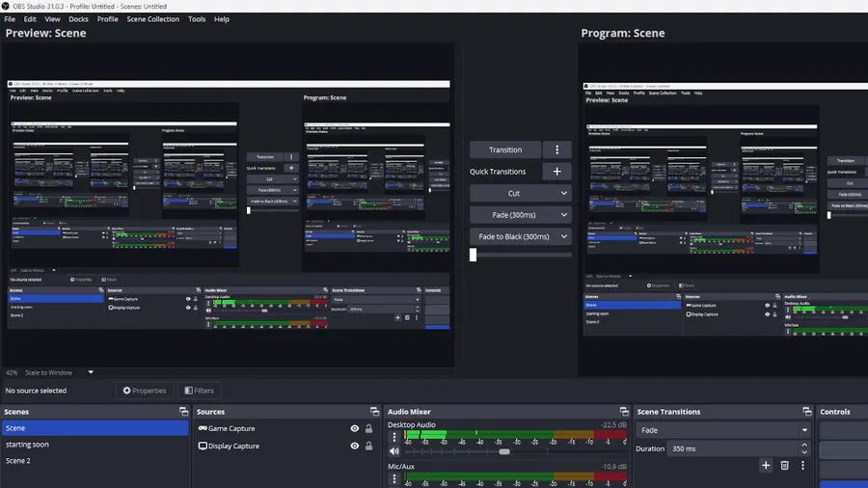
Task: Click the transition T-bar slider handle
Action: click(473, 255)
